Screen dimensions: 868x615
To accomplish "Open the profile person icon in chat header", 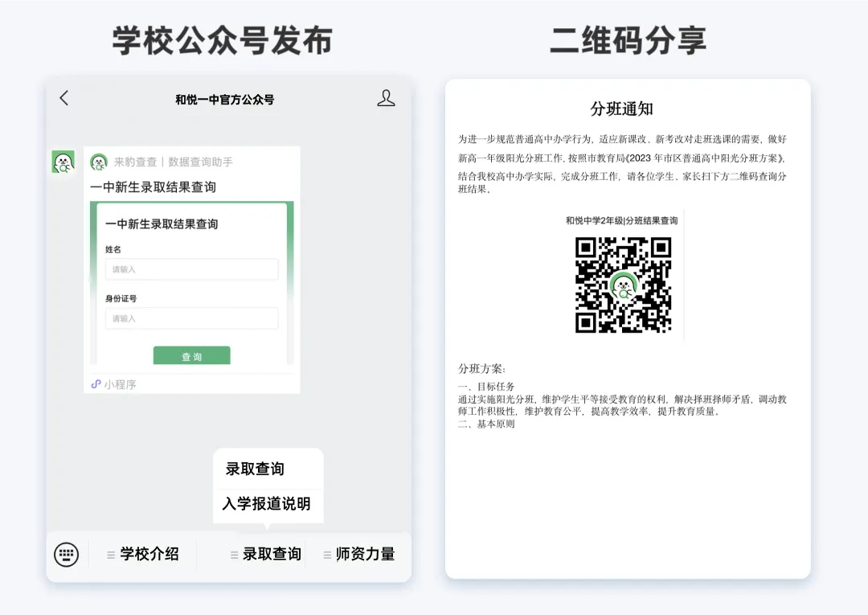I will tap(386, 98).
